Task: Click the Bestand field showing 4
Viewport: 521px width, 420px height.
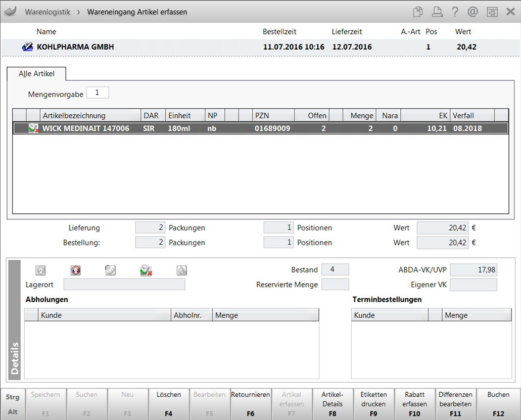Action: [x=335, y=269]
